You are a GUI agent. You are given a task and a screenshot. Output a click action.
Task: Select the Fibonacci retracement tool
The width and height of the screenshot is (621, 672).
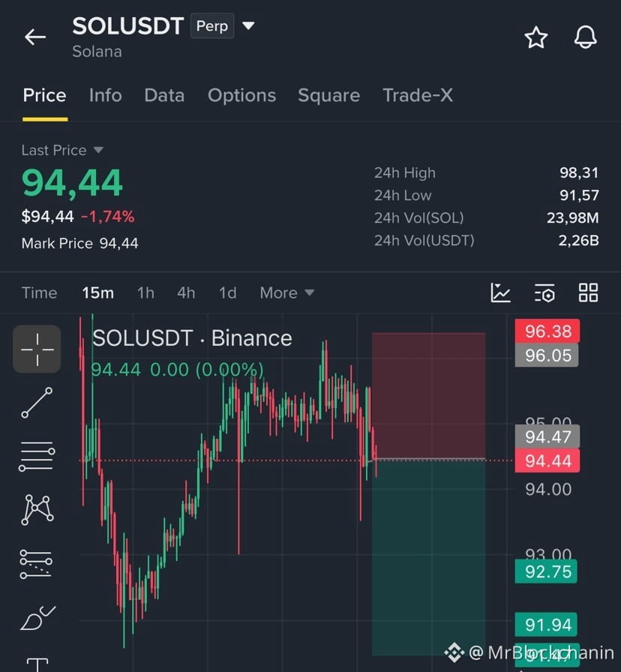37,564
